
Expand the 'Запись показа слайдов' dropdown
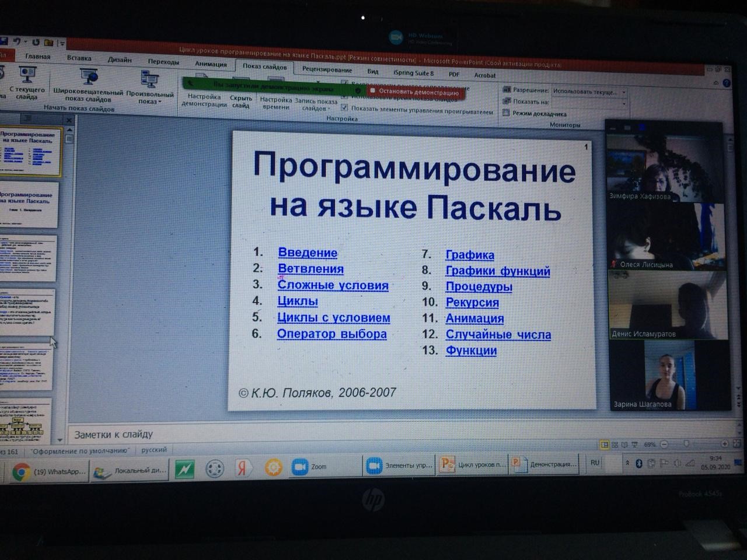[x=316, y=105]
